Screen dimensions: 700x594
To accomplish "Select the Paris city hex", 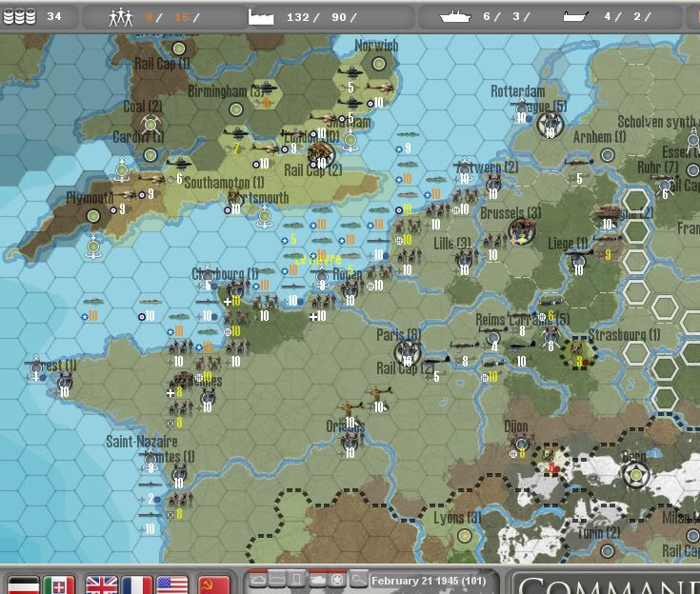I will coord(408,353).
